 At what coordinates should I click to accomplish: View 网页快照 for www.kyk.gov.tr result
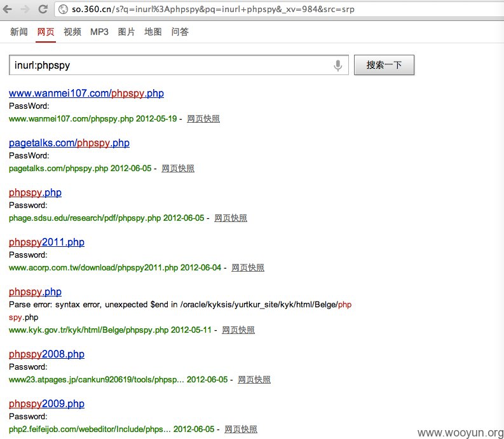point(238,330)
